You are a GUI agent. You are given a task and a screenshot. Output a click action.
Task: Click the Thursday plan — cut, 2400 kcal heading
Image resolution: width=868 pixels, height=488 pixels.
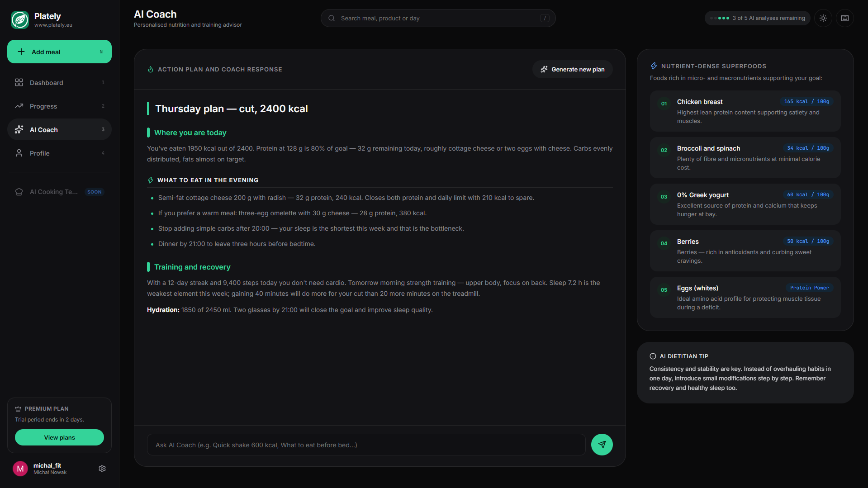coord(232,109)
